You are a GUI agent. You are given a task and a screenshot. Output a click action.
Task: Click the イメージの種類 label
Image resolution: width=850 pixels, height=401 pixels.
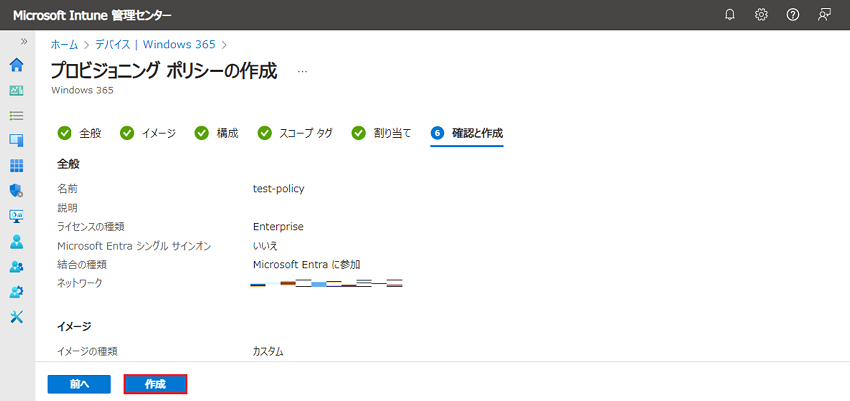(x=87, y=352)
